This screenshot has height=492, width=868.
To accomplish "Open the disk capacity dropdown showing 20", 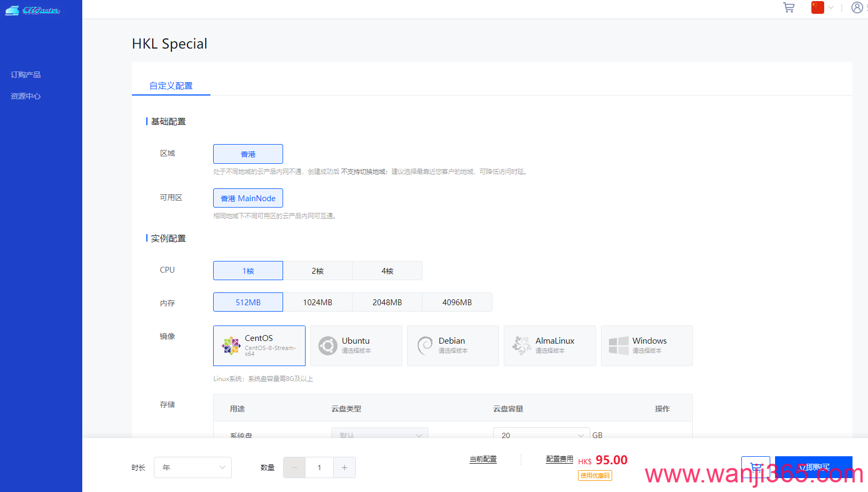I will tap(542, 433).
